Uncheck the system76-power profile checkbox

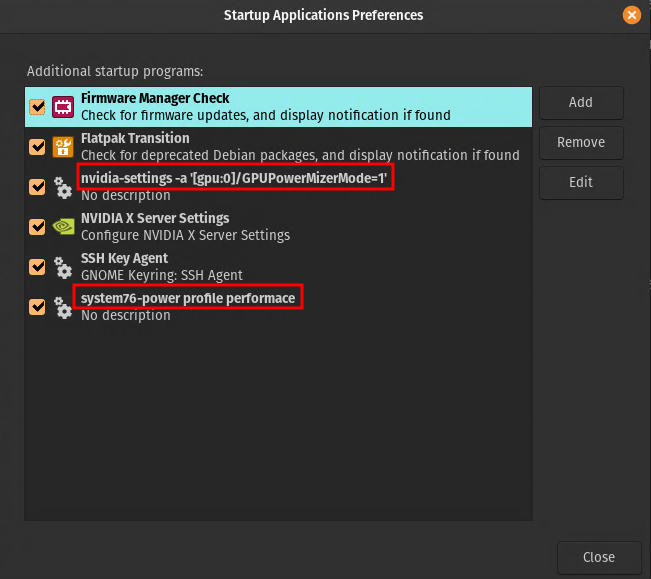click(37, 307)
